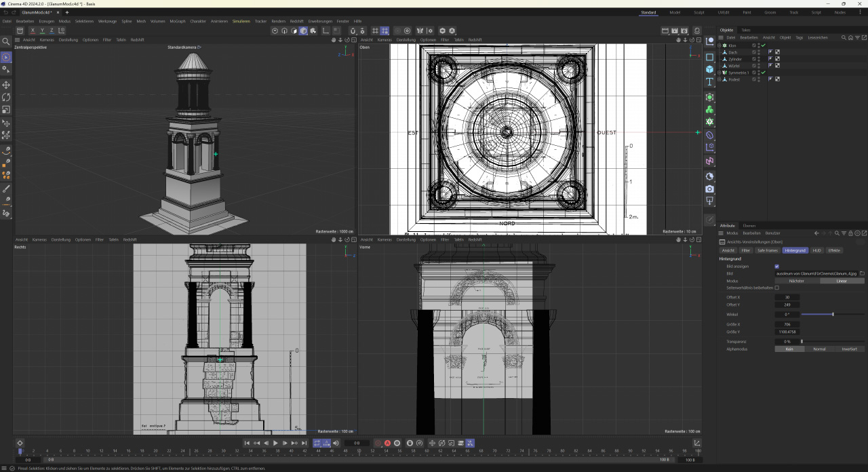
Task: Switch to the Sculpt layout
Action: (x=699, y=12)
